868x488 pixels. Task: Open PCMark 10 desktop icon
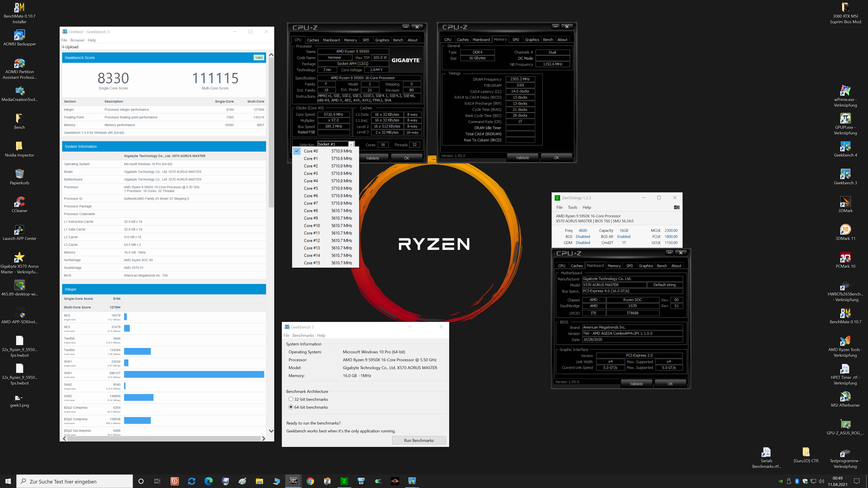point(845,260)
